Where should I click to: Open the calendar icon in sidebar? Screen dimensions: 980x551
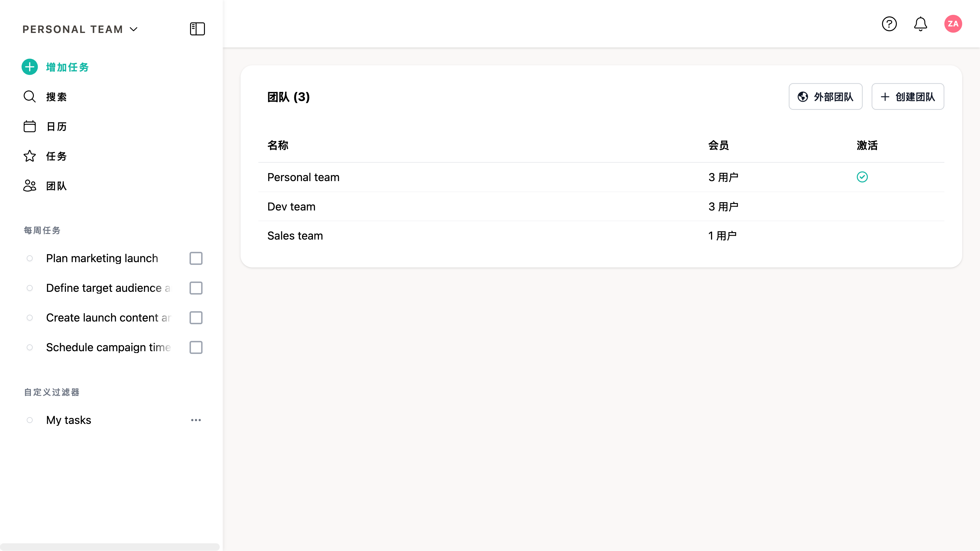pos(30,126)
